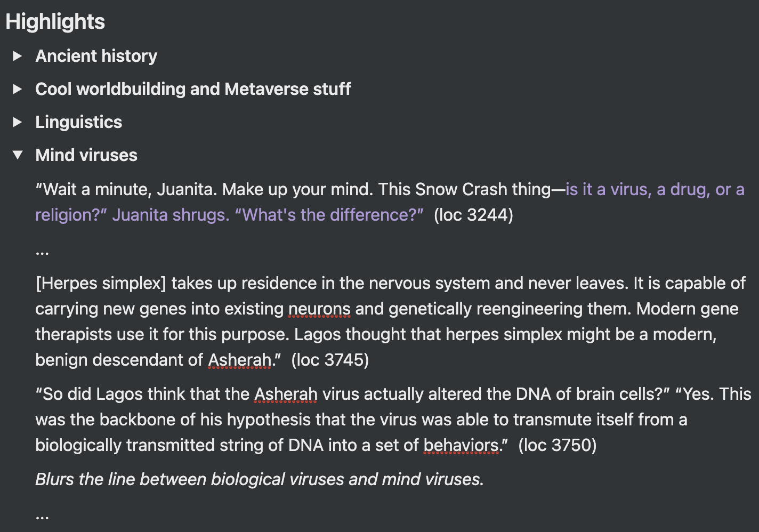The image size is (759, 532).
Task: Open the 'Juanita shrugs' purple link text
Action: (171, 215)
